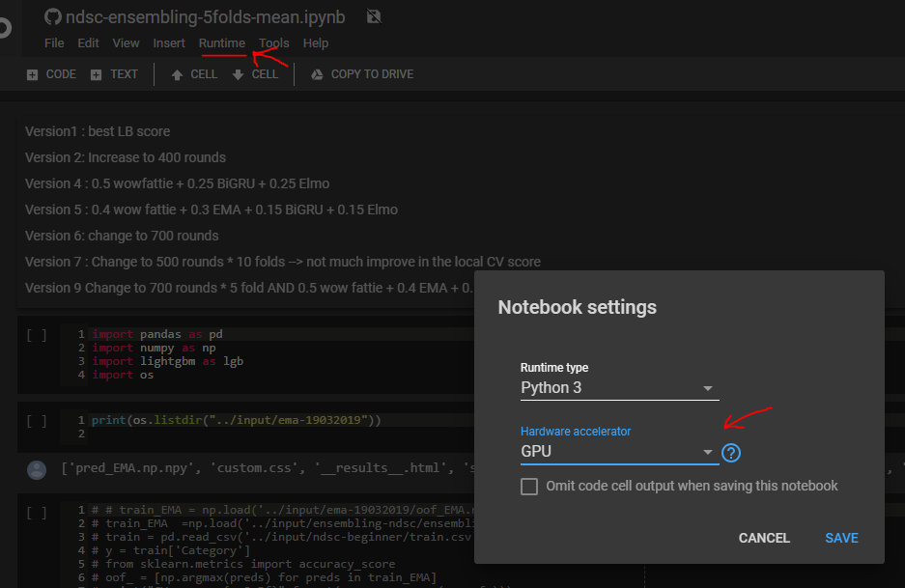Viewport: 905px width, 588px height.
Task: Save the notebook settings
Action: point(840,538)
